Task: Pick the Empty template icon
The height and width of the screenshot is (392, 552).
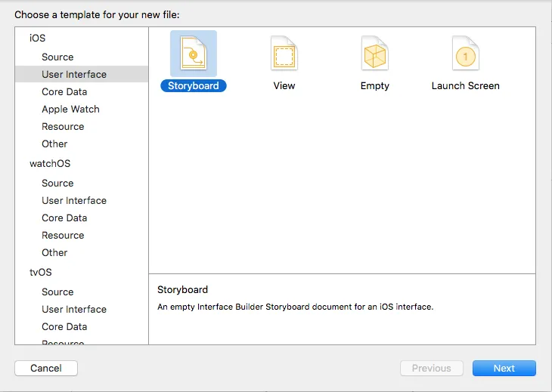Action: [375, 53]
